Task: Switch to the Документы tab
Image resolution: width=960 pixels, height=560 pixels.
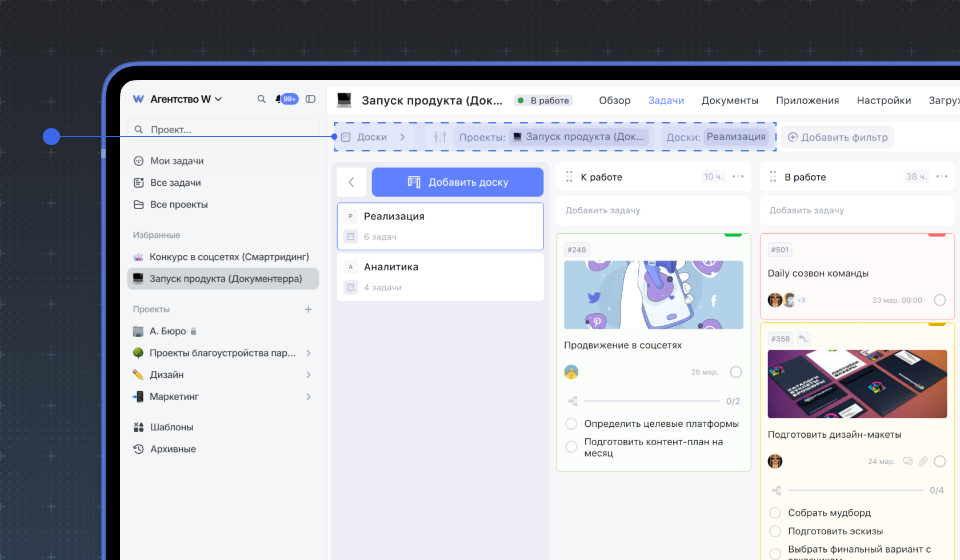Action: coord(730,101)
